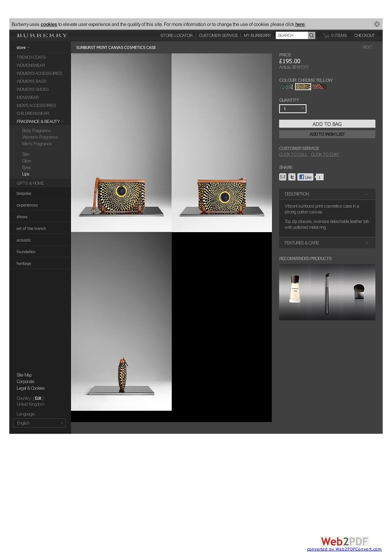
Task: Open the Quantity dropdown
Action: click(x=293, y=109)
